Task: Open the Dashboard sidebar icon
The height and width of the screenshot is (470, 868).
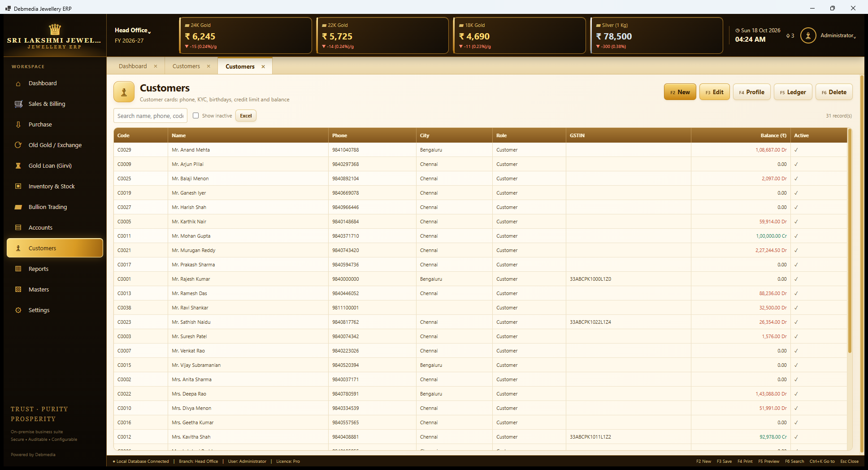Action: (x=18, y=83)
